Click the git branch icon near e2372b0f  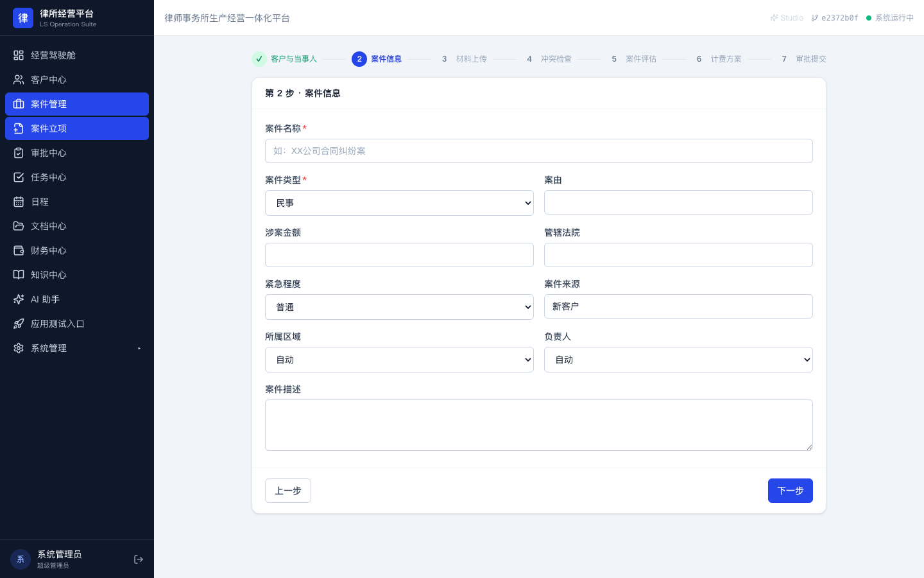tap(815, 18)
